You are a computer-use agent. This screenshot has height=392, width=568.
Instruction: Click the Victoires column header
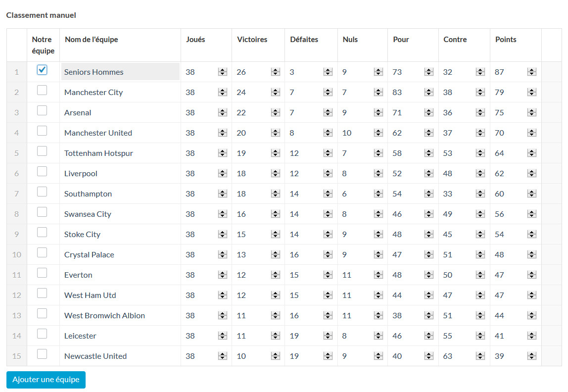[252, 40]
